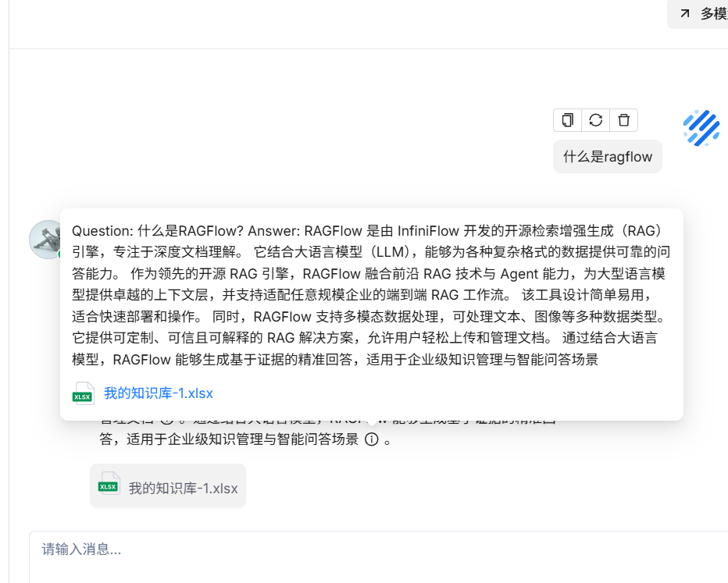Open the 我的知识库-1.xlsx attachment card
728x583 pixels.
click(x=168, y=485)
